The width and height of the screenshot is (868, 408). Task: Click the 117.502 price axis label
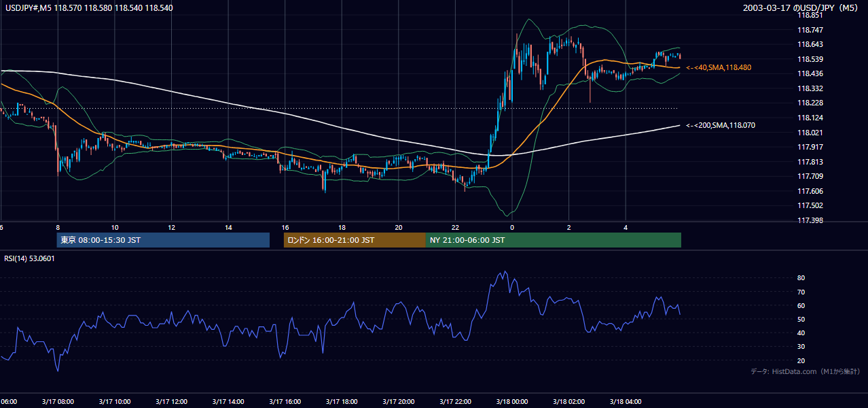point(811,205)
